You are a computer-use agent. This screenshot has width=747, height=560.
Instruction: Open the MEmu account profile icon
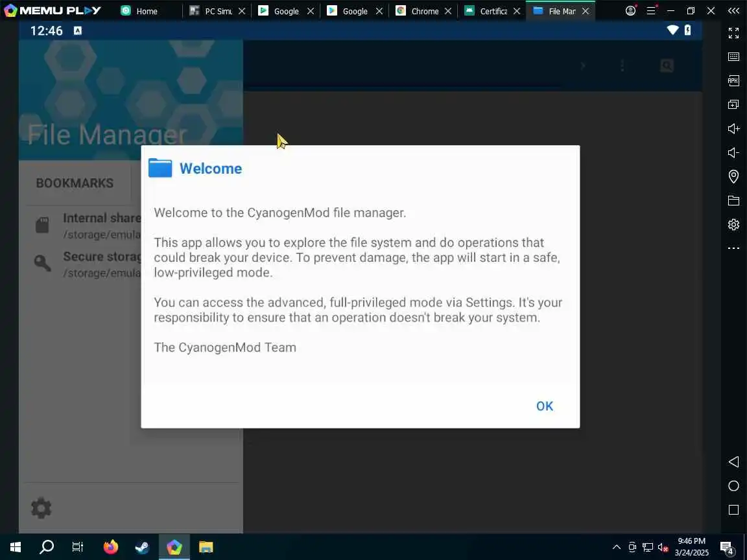(x=631, y=10)
